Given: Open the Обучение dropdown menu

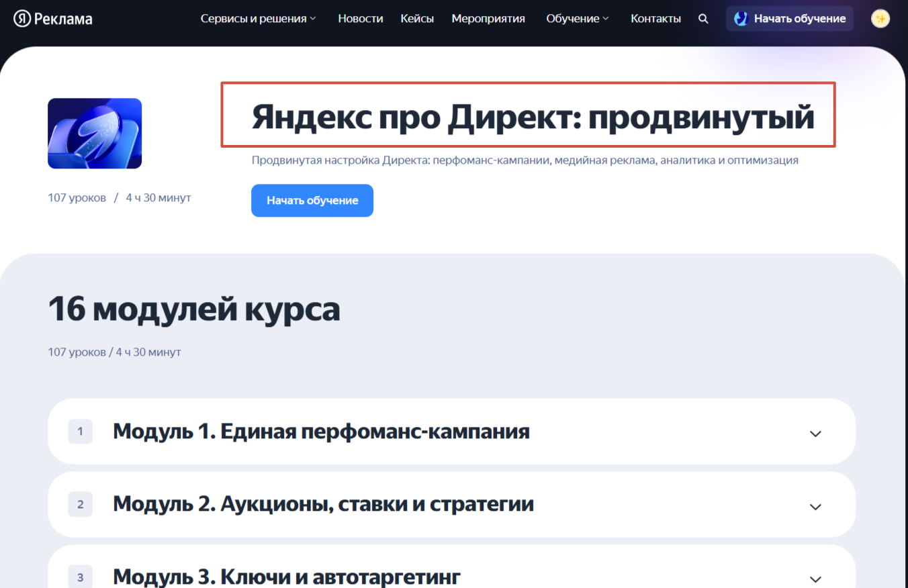Looking at the screenshot, I should 577,19.
